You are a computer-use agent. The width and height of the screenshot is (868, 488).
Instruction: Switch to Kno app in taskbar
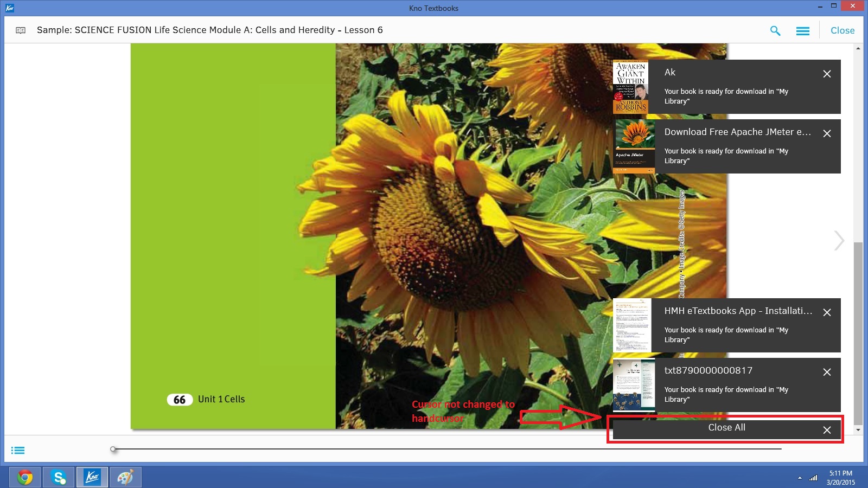point(92,477)
